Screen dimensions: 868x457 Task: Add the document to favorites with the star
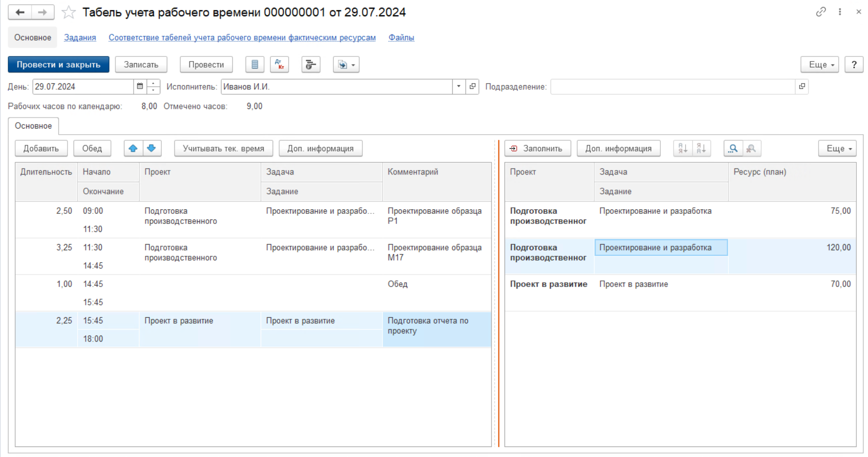click(69, 12)
